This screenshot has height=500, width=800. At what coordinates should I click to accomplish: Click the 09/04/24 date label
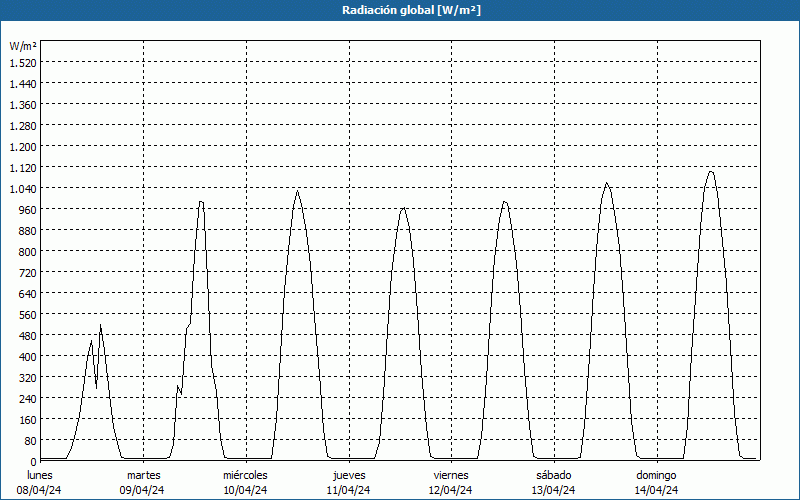coord(142,490)
